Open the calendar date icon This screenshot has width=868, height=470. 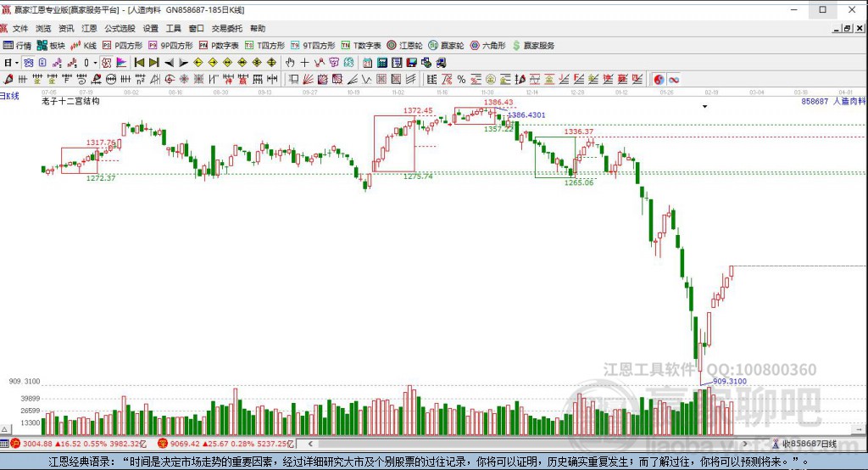point(367,63)
